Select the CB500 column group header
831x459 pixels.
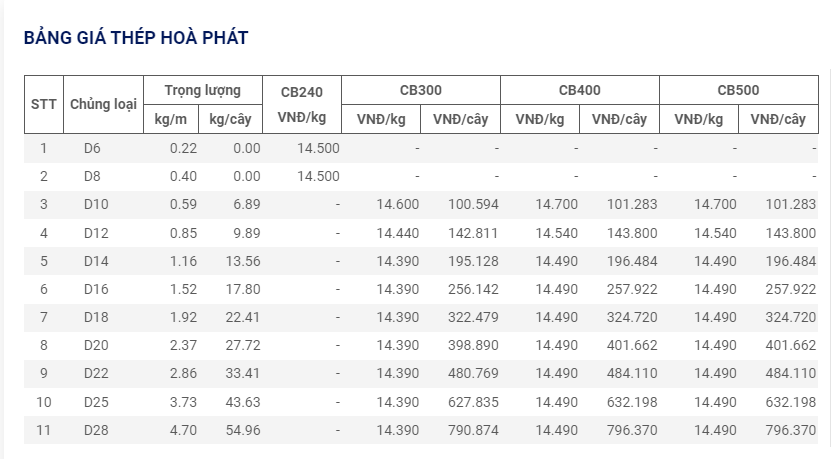tap(739, 91)
